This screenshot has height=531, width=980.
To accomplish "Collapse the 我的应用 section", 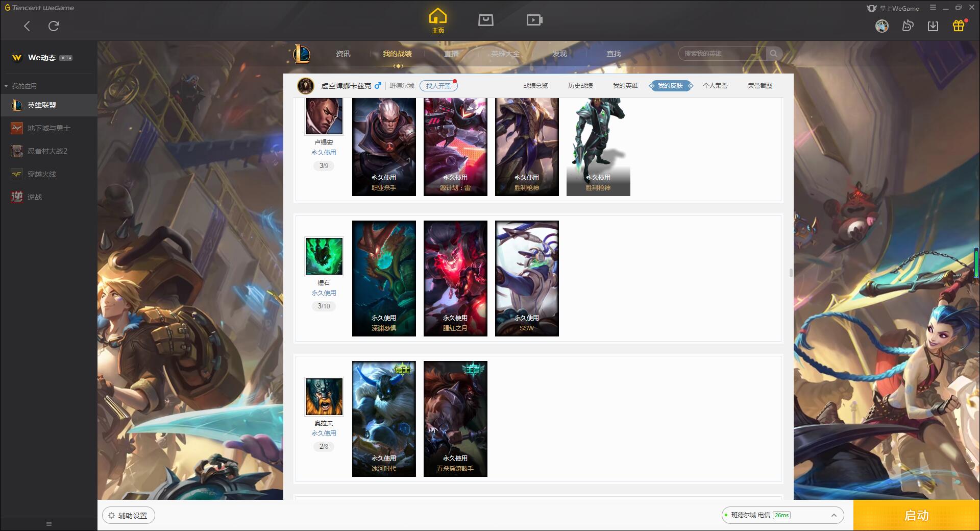I will tap(20, 86).
